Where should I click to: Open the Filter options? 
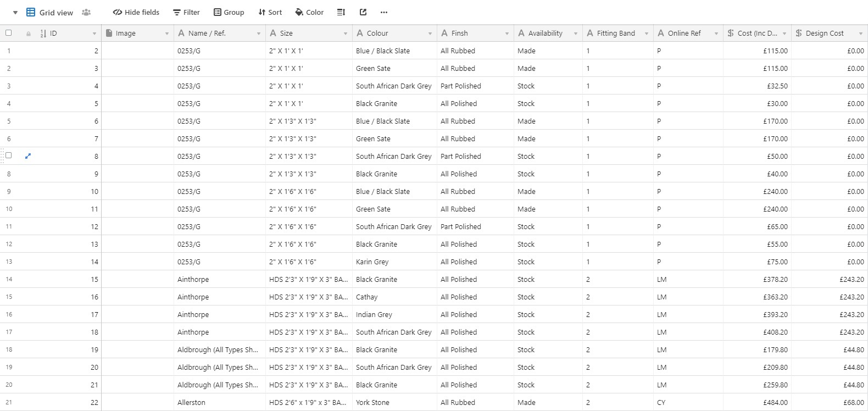[186, 12]
